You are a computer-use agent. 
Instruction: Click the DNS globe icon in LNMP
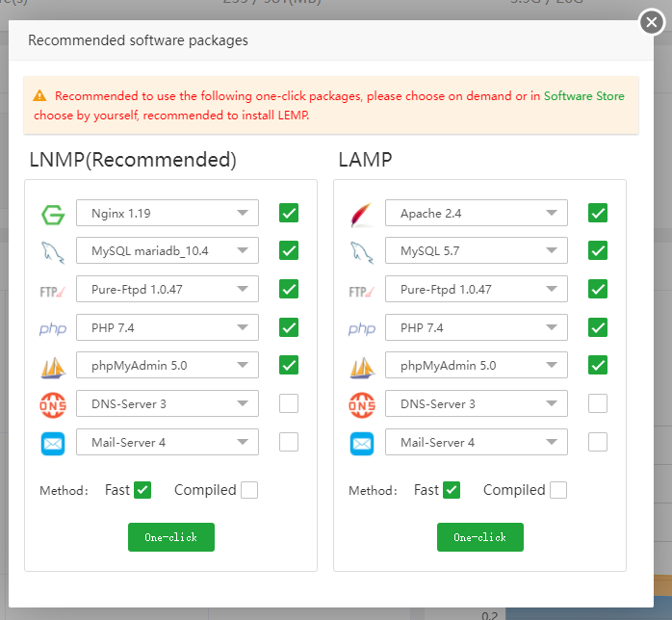pos(53,405)
